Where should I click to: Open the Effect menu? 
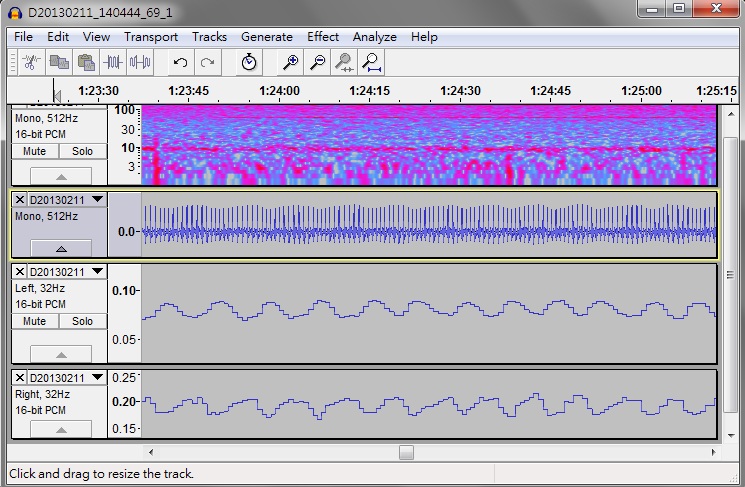323,37
